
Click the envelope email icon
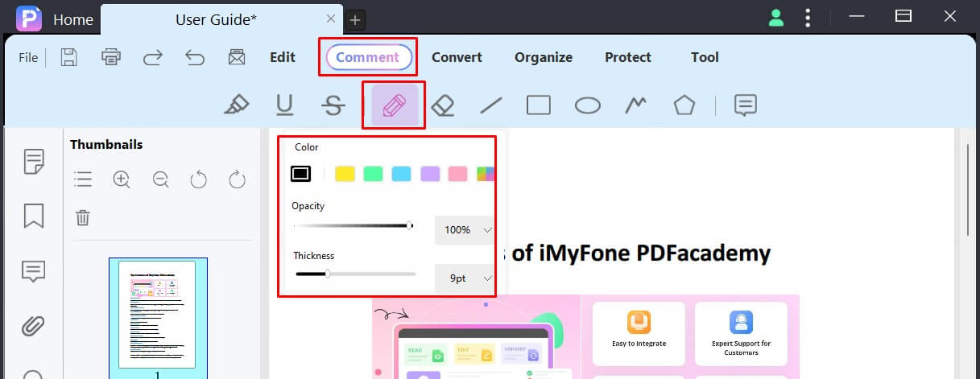236,57
